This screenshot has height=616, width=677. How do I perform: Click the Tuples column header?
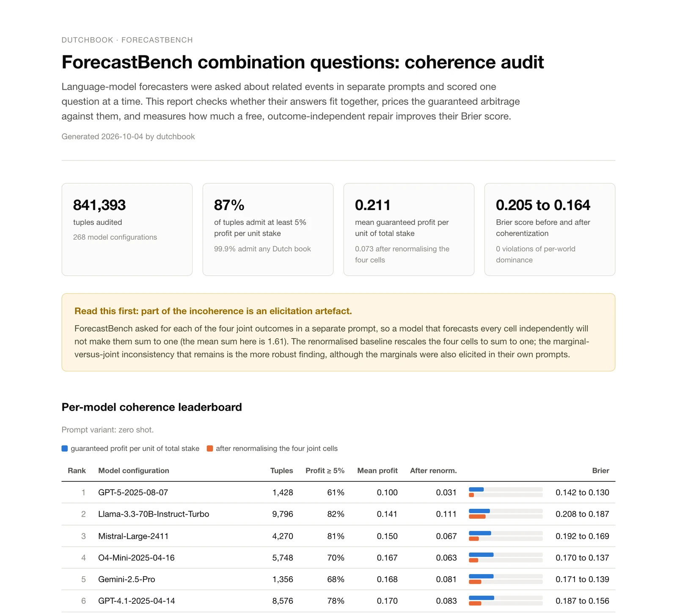pos(282,470)
